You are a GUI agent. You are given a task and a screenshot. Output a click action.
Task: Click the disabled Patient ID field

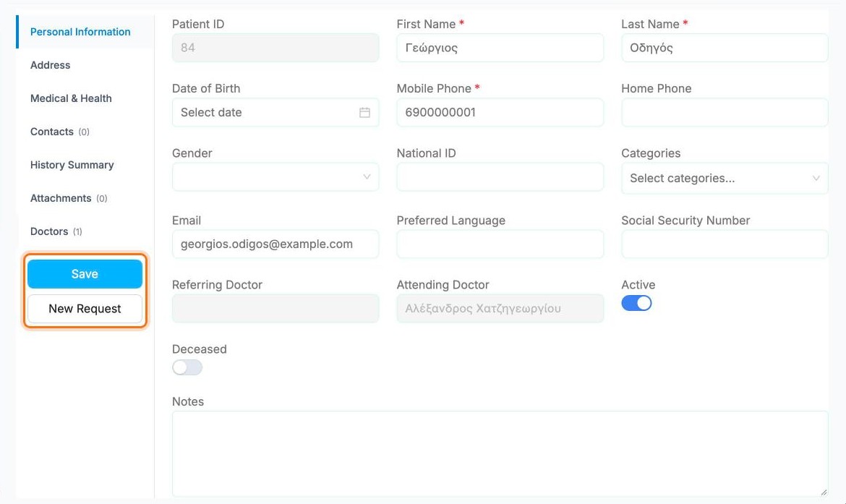275,48
